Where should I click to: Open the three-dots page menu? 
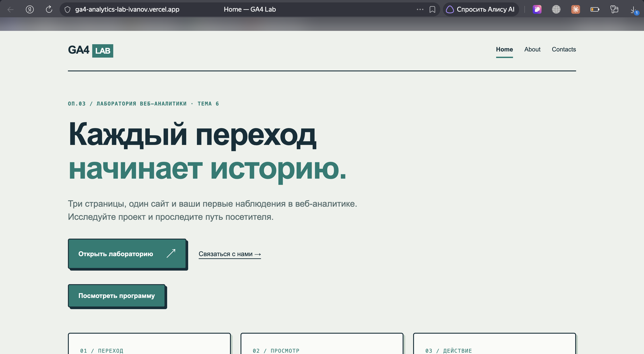coord(420,9)
